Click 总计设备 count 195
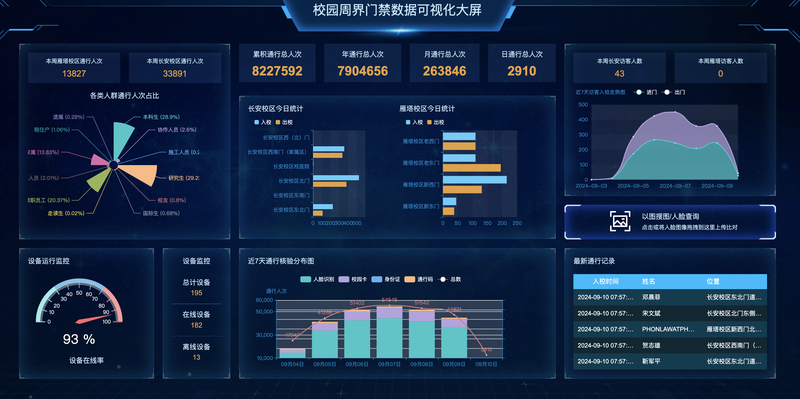Screen dimensions: 800x399 click(x=196, y=293)
